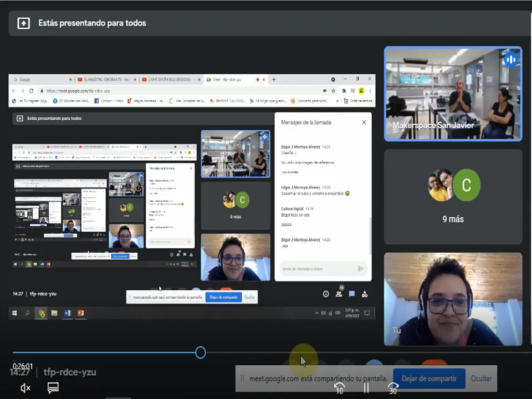The height and width of the screenshot is (399, 532).
Task: Click the chat panel scrollbar
Action: pyautogui.click(x=370, y=236)
